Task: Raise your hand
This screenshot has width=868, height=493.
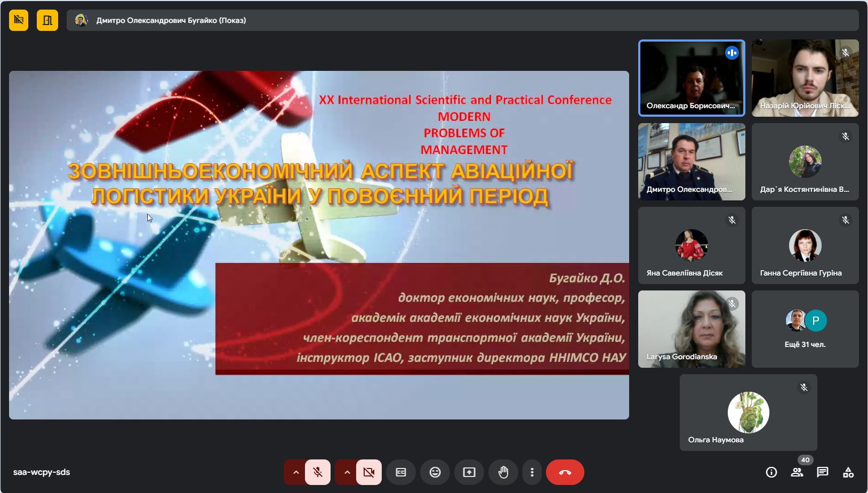Action: 503,472
